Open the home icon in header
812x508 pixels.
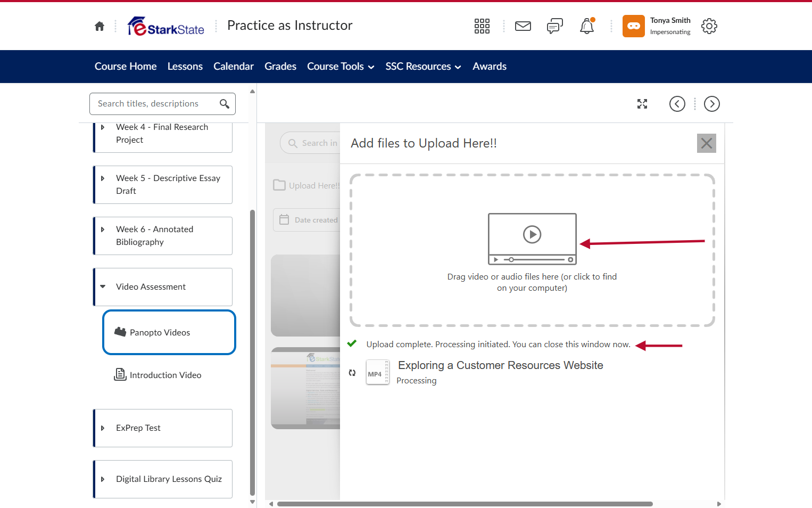point(100,26)
